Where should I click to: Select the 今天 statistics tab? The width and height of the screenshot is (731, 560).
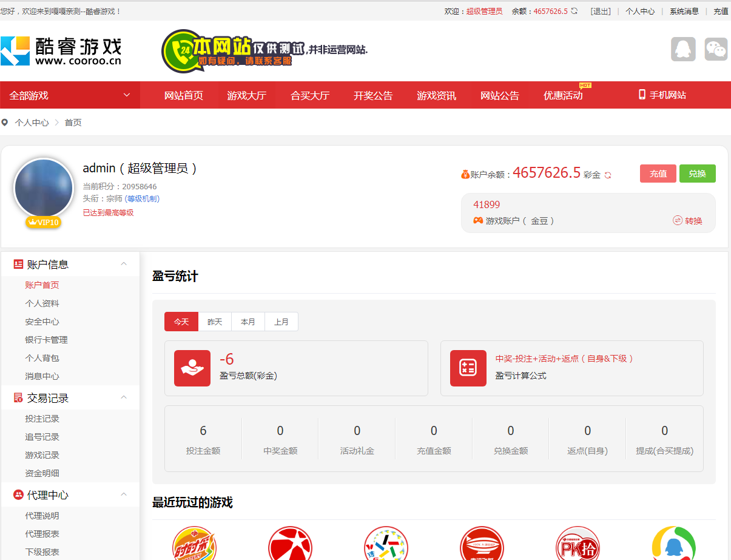(x=181, y=322)
